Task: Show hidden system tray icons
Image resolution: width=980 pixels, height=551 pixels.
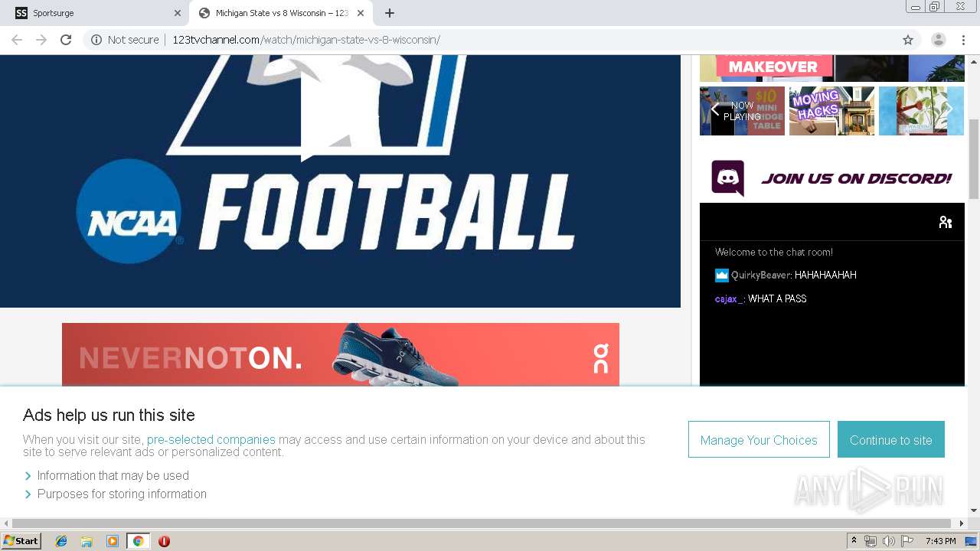Action: coord(854,540)
